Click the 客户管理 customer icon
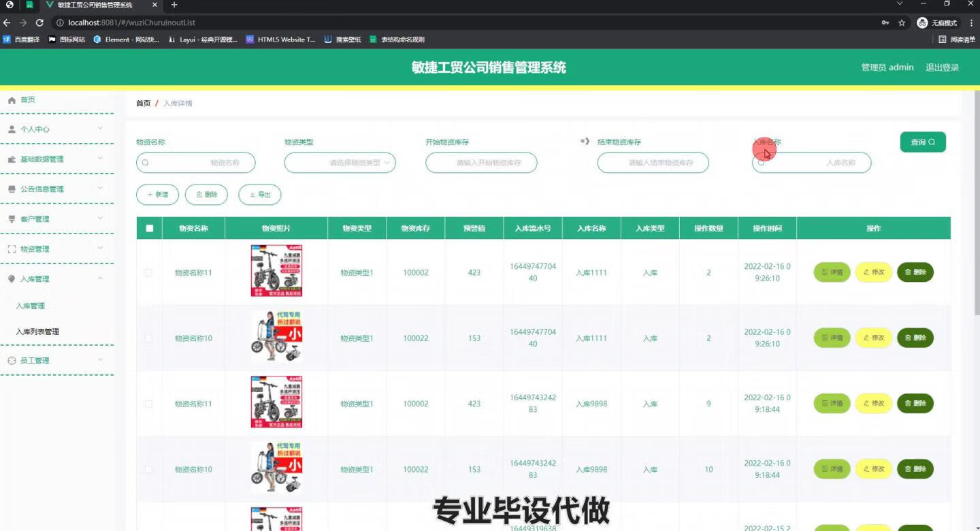The image size is (980, 531). pos(10,219)
